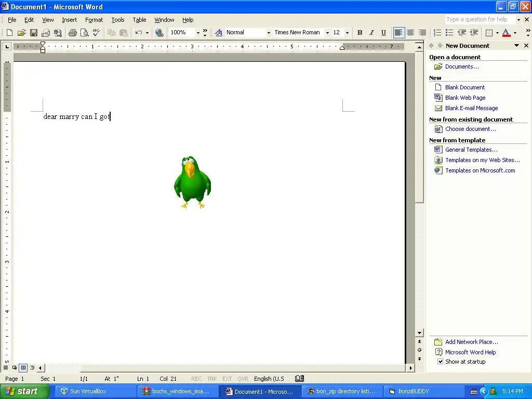The width and height of the screenshot is (532, 399).
Task: Click the first line indent ruler marker
Action: [x=43, y=44]
